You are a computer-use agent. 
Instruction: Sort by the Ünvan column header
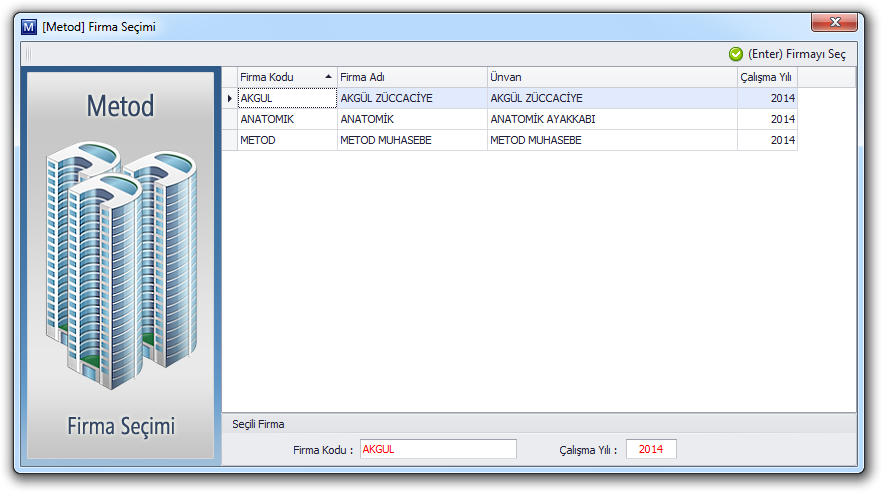pos(610,77)
